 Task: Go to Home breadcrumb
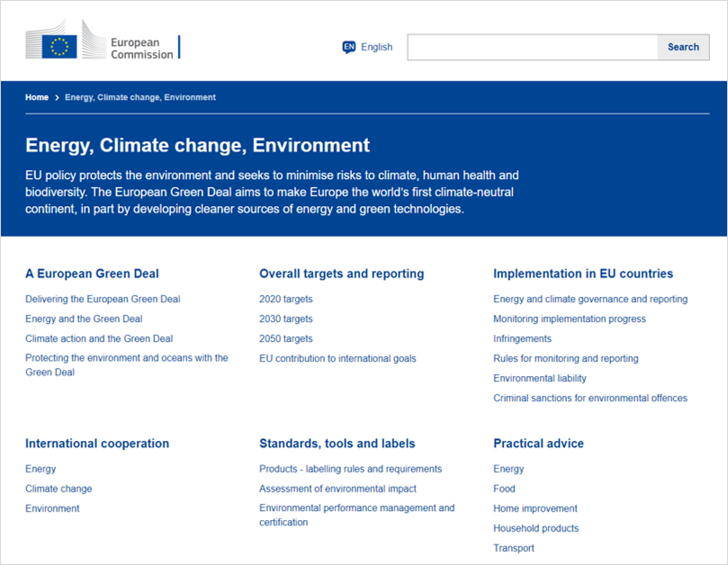pos(37,97)
